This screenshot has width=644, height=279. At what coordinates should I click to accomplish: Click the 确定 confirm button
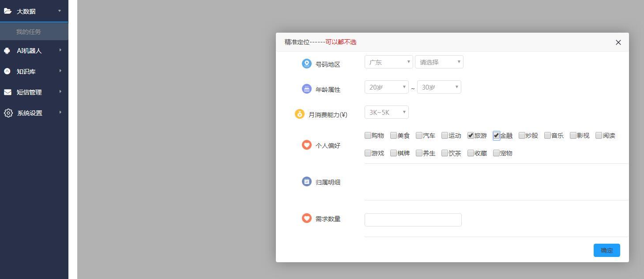coord(606,250)
